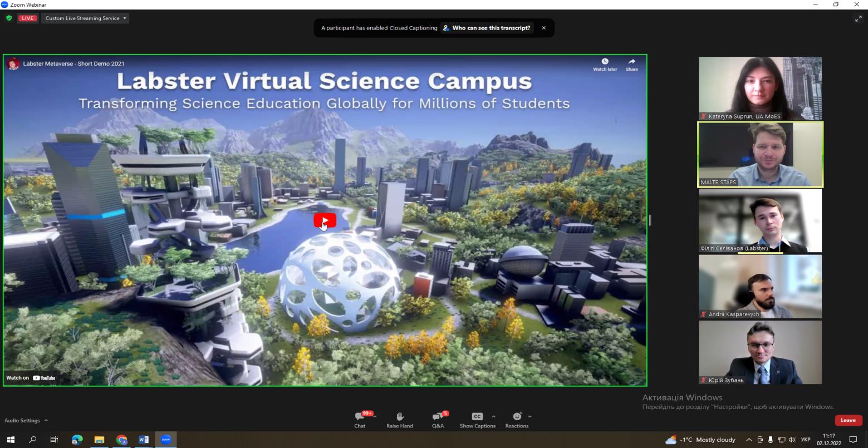
Task: Open the Q&A panel
Action: point(438,420)
